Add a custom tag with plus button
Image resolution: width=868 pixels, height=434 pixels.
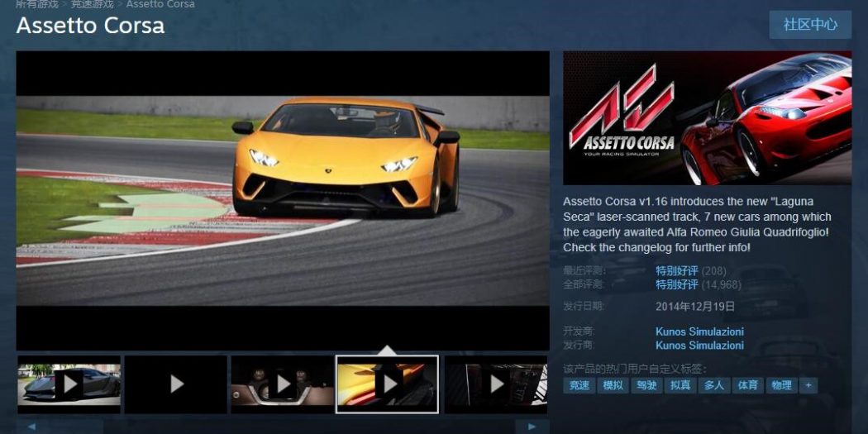pos(808,385)
